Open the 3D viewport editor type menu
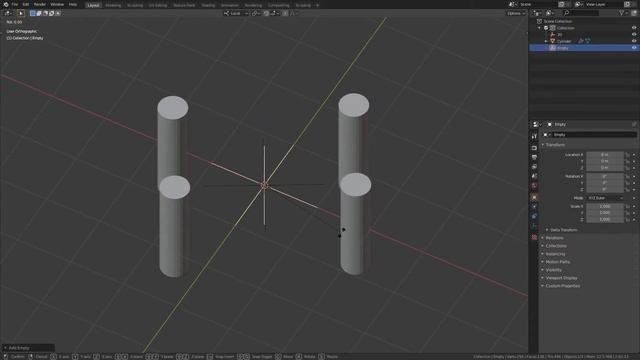Image resolution: width=640 pixels, height=360 pixels. (8, 13)
